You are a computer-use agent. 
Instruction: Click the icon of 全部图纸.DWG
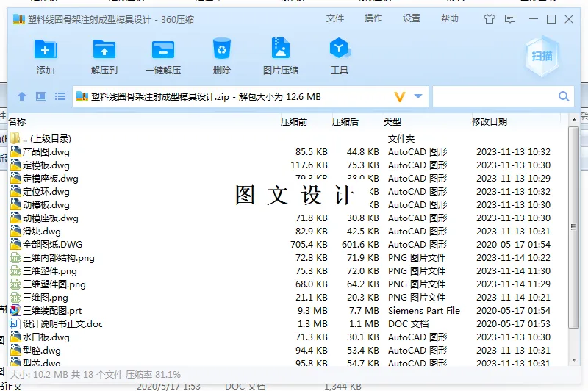point(15,245)
